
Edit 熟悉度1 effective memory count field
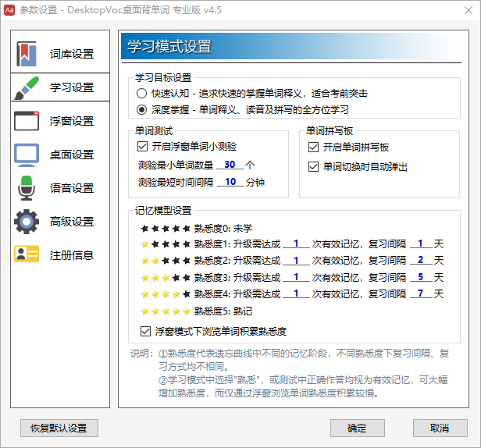(x=296, y=244)
